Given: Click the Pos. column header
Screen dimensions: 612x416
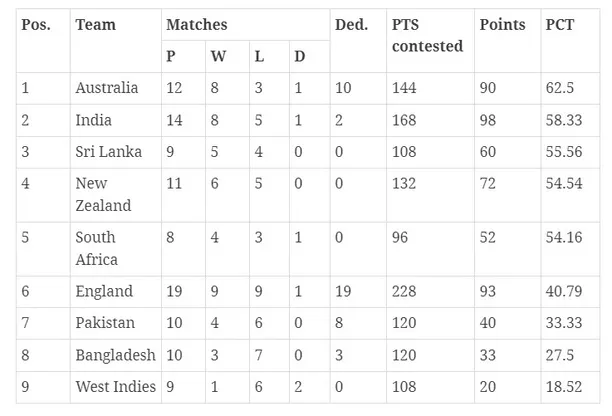Looking at the screenshot, I should point(36,24).
